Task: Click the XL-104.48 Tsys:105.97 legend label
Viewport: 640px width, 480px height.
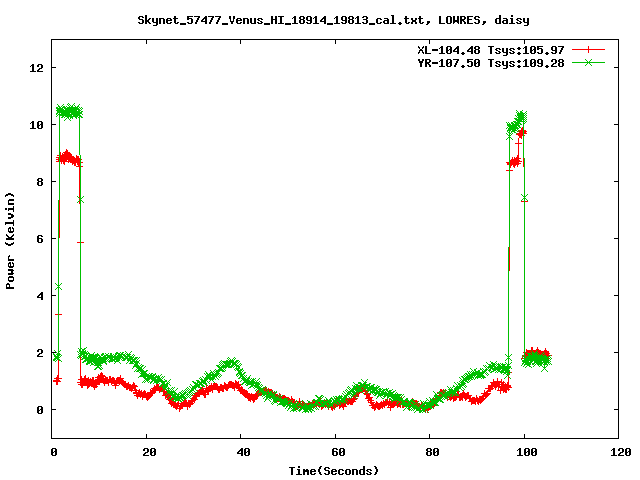Action: pos(491,50)
